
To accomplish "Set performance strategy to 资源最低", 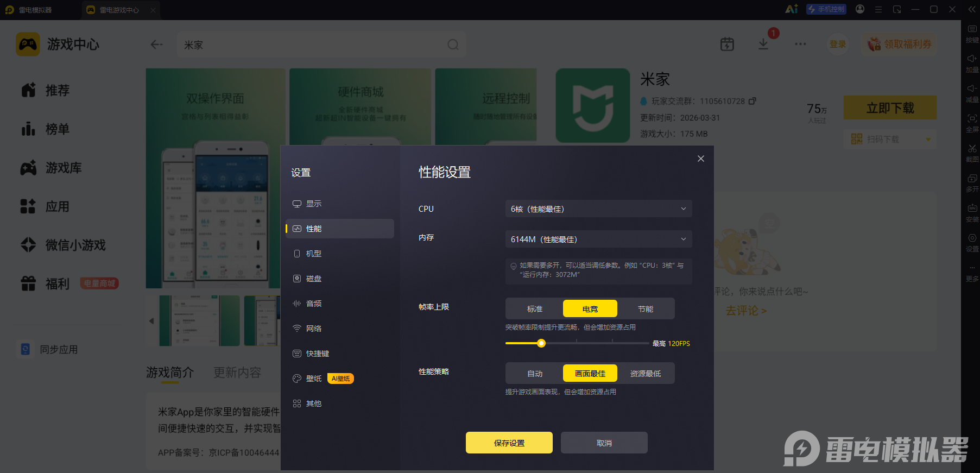I will pyautogui.click(x=646, y=373).
